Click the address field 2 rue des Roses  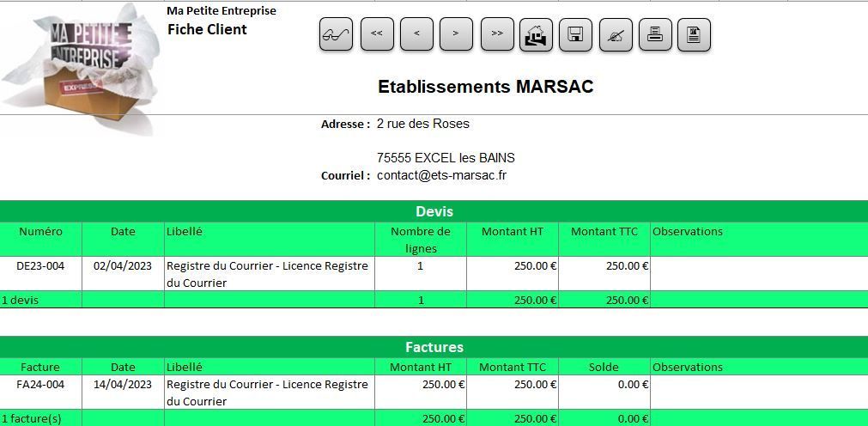423,124
